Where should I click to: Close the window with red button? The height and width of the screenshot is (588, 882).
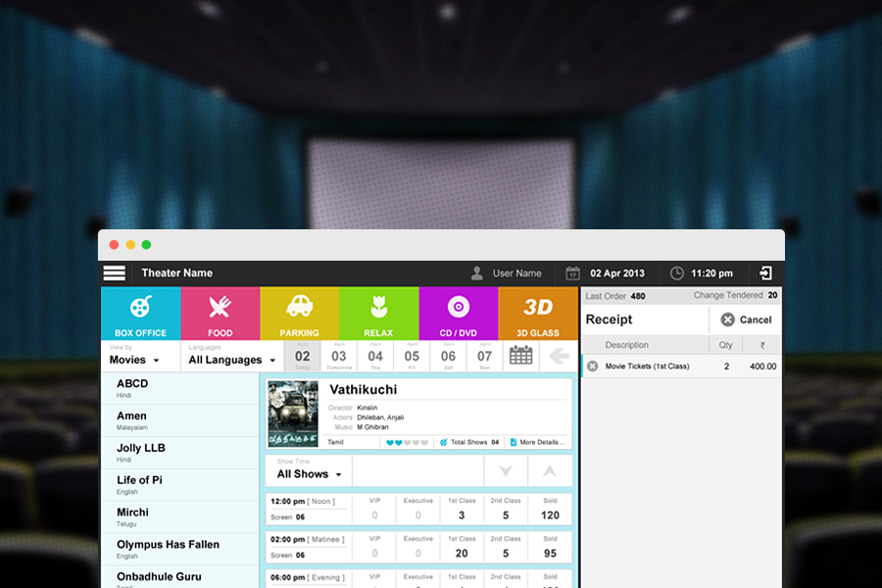point(115,245)
